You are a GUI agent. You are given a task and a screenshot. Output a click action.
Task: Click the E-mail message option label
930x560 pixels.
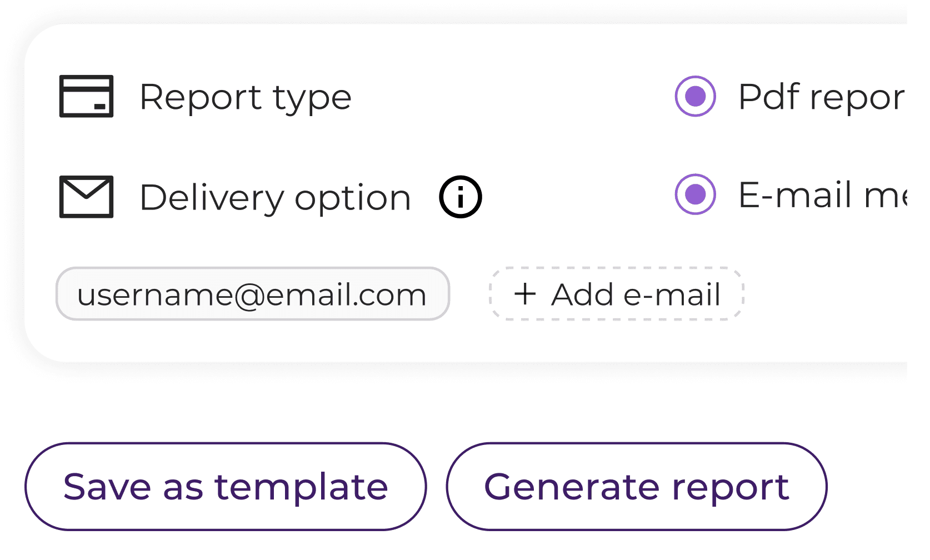coord(822,195)
